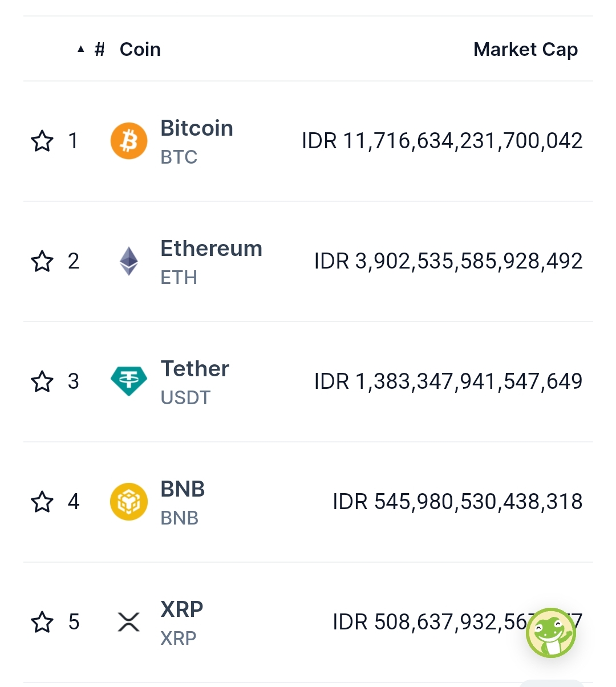Sort by the # rank column header
Image resolution: width=616 pixels, height=687 pixels.
[99, 50]
